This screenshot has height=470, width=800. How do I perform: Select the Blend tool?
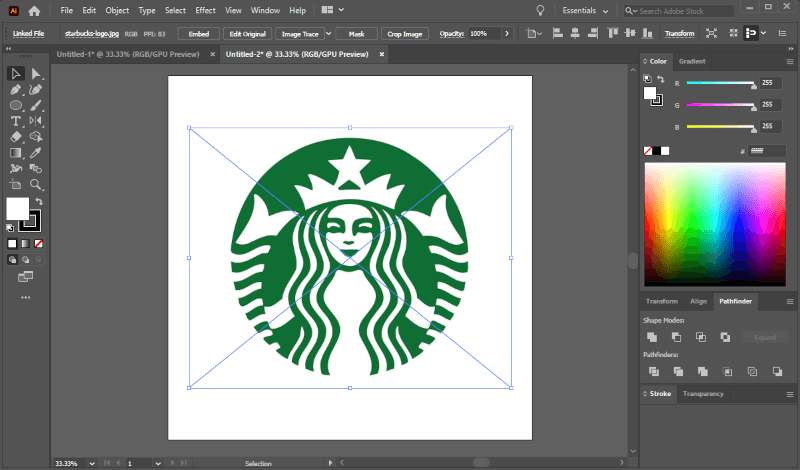click(35, 168)
